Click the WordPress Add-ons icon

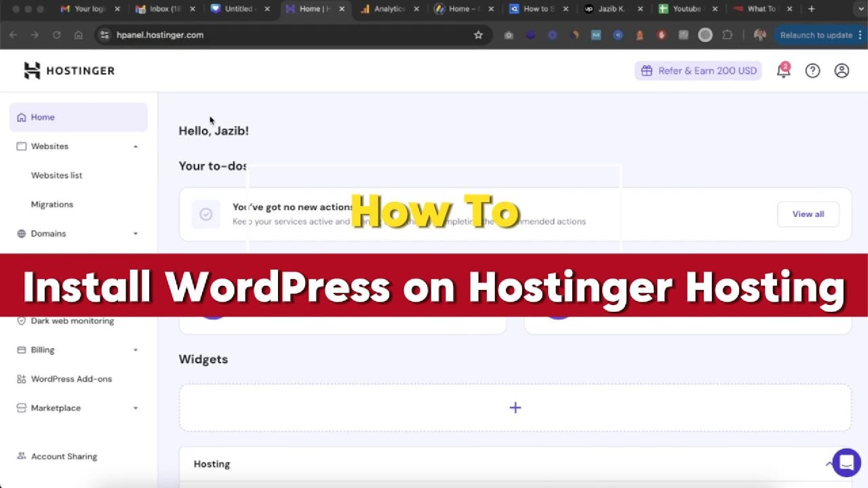coord(21,379)
